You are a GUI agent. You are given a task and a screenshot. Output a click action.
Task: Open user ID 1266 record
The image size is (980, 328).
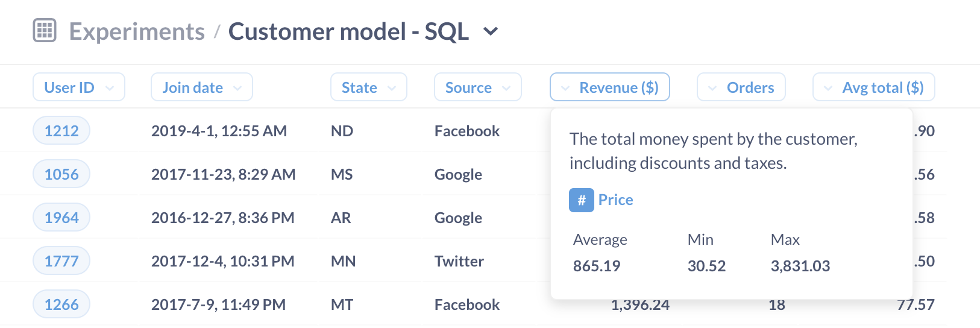(61, 304)
